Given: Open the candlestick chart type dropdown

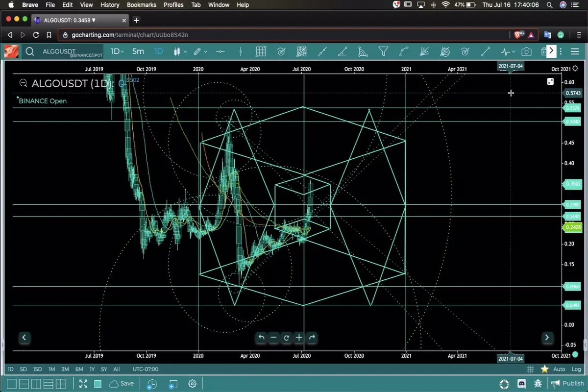Looking at the screenshot, I should click(180, 51).
